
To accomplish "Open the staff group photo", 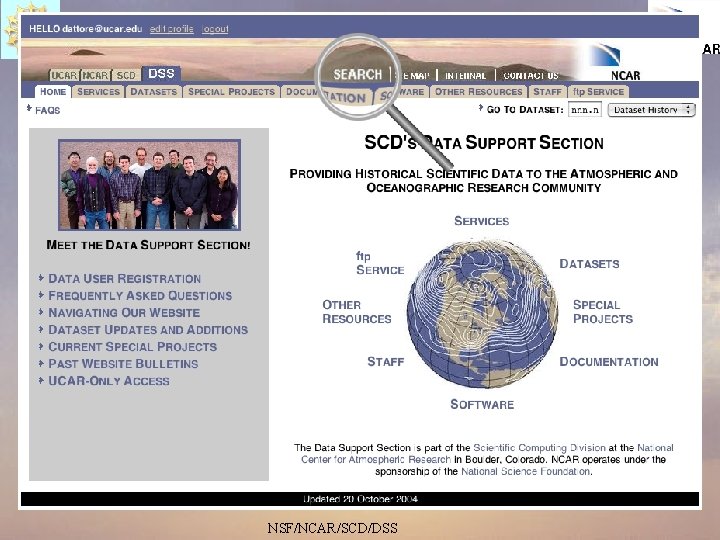I will [x=149, y=185].
